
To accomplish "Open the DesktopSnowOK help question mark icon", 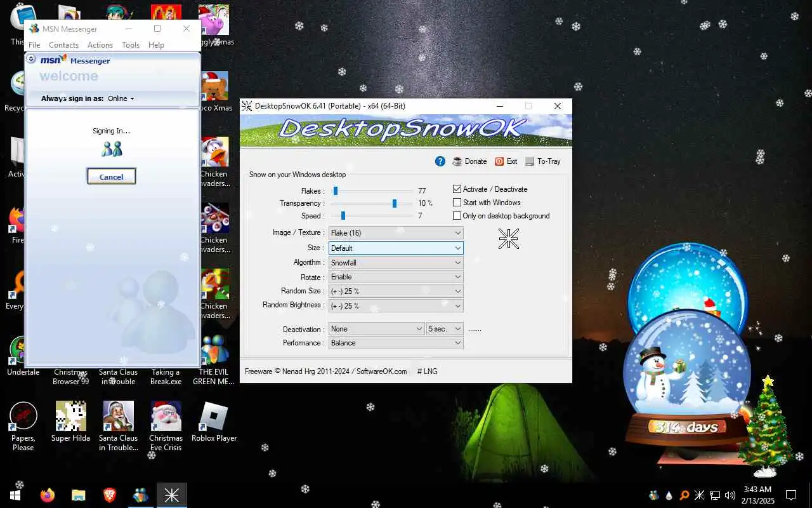I will [440, 161].
